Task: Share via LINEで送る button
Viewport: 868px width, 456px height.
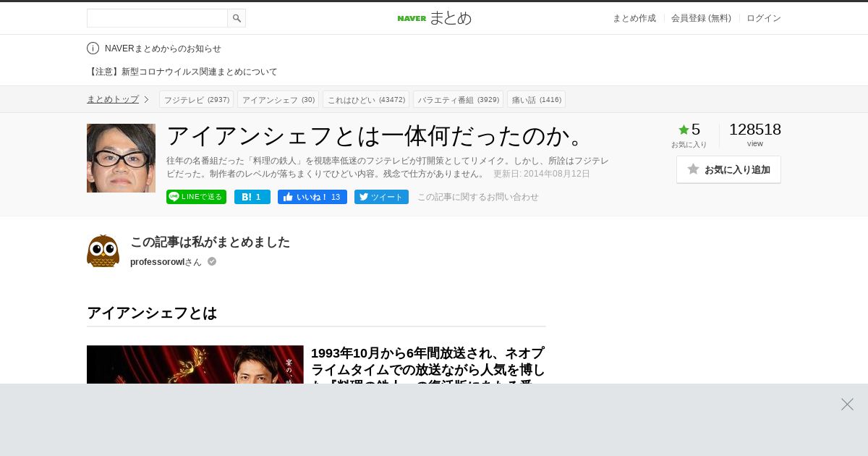Action: (x=196, y=197)
